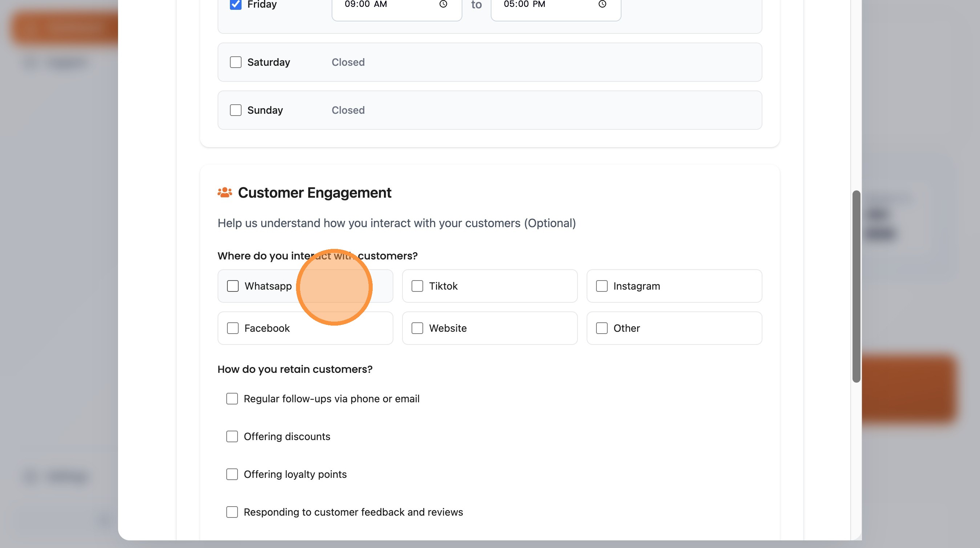Check the Tiktok option
This screenshot has width=980, height=548.
click(x=417, y=286)
